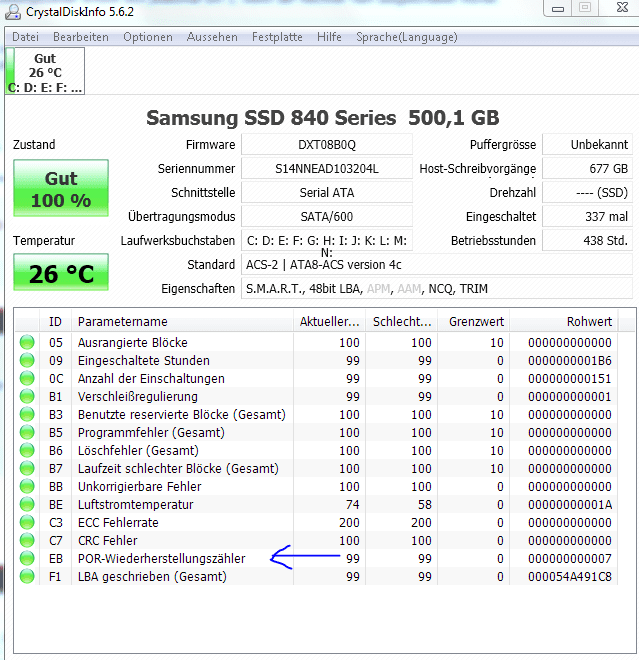Click the status circle for Programmfehler (Gesamt)
The height and width of the screenshot is (660, 639).
pyautogui.click(x=27, y=432)
